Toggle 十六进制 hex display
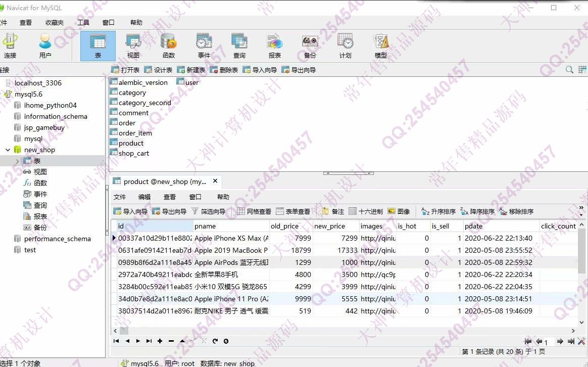 coord(366,211)
